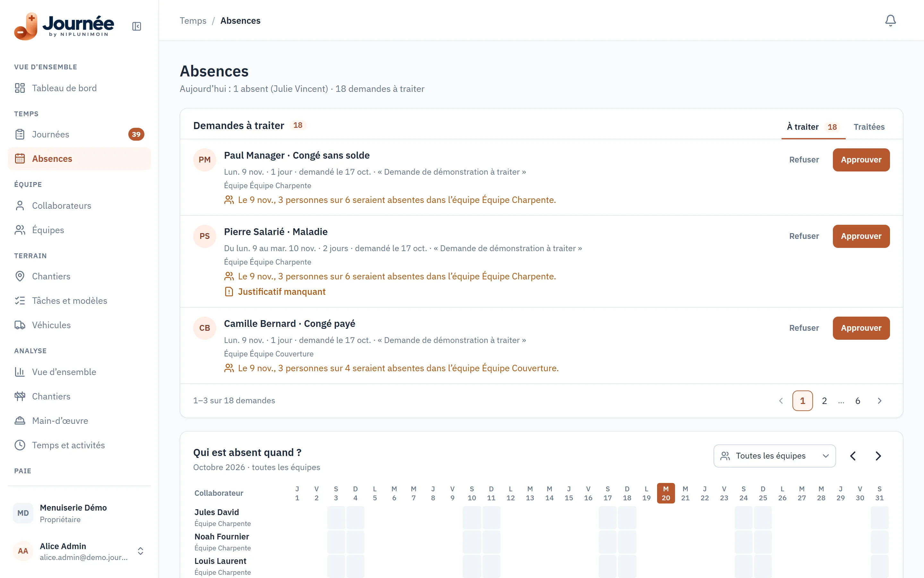Screen dimensions: 924x578
Task: Click the Journée logo
Action: (64, 26)
